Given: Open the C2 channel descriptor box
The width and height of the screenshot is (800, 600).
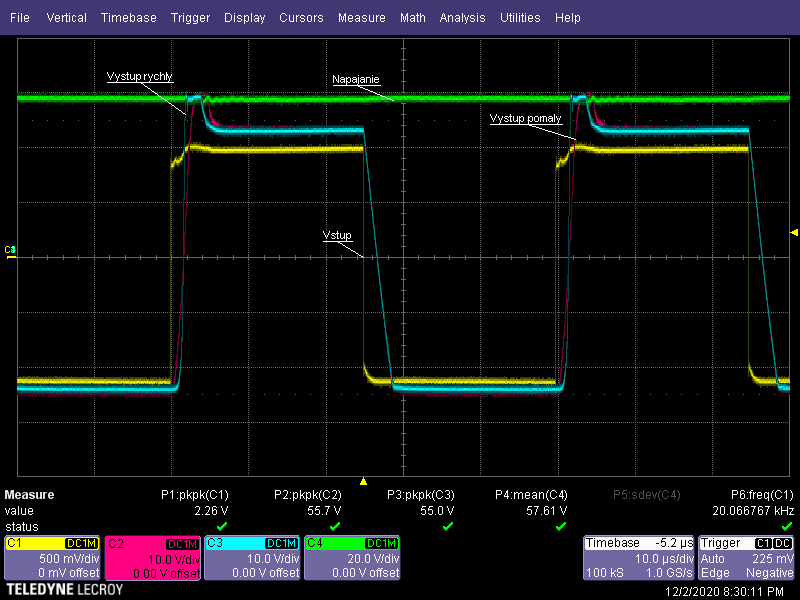Looking at the screenshot, I should (x=153, y=558).
